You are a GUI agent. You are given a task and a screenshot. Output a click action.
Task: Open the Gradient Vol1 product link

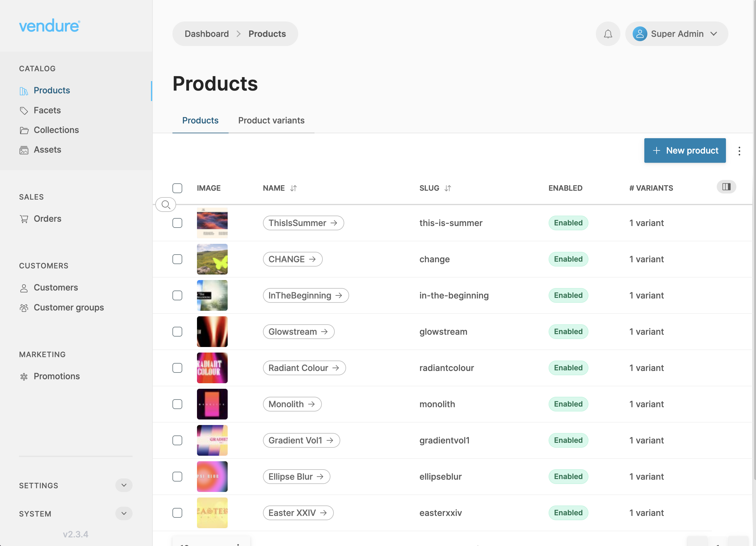tap(301, 441)
